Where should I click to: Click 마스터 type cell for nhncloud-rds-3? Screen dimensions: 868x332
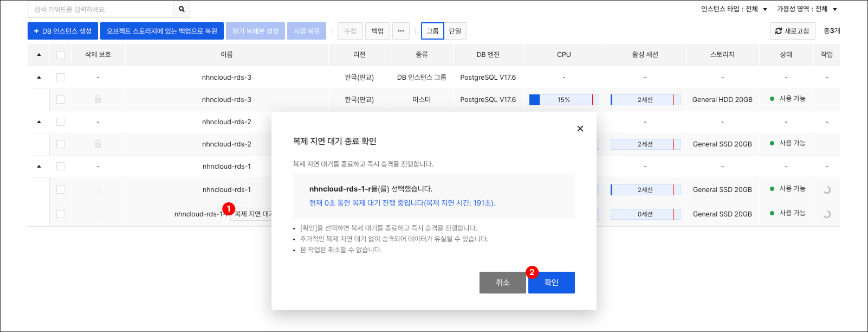point(422,100)
